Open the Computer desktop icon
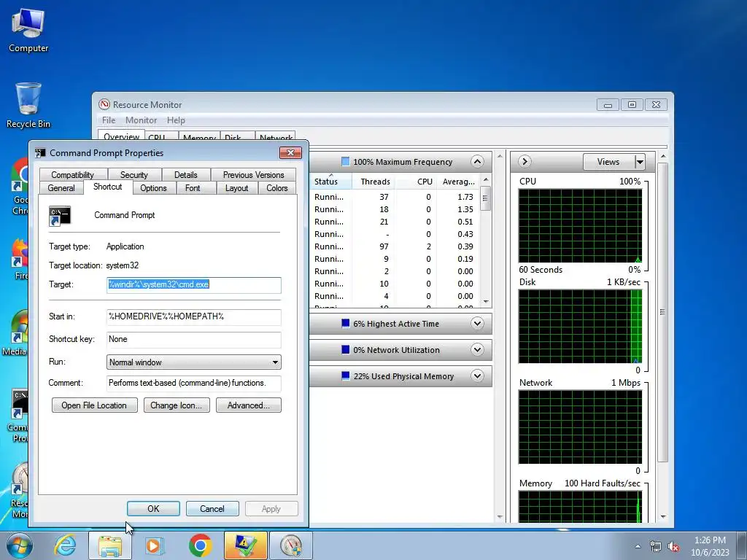Image resolution: width=747 pixels, height=560 pixels. pyautogui.click(x=28, y=31)
